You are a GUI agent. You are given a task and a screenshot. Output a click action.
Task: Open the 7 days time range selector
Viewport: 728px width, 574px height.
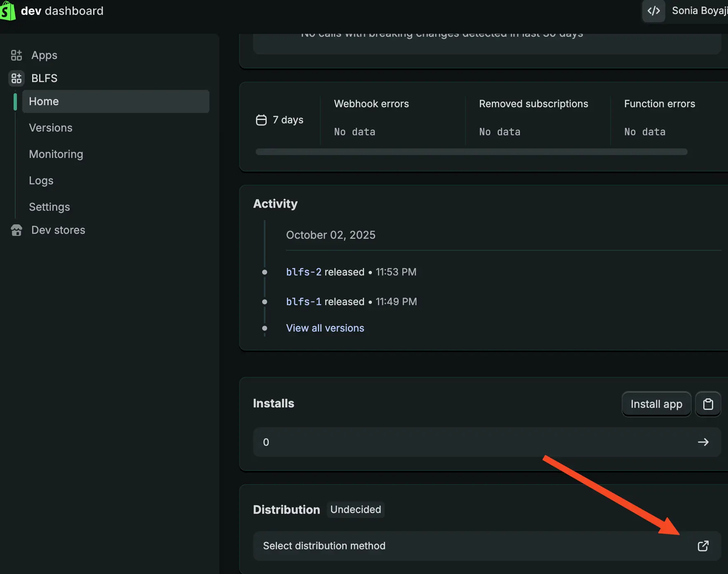[287, 120]
